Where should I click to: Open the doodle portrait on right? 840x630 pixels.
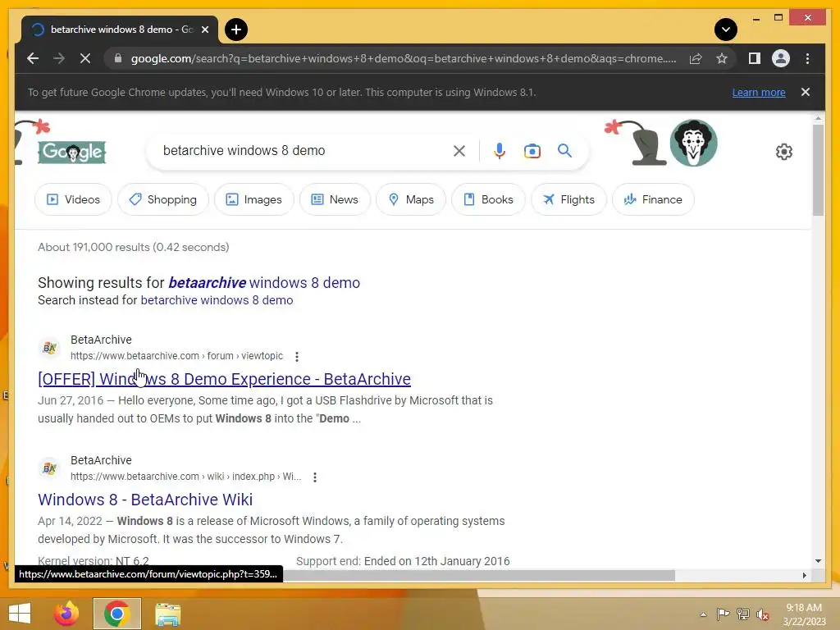click(x=693, y=143)
